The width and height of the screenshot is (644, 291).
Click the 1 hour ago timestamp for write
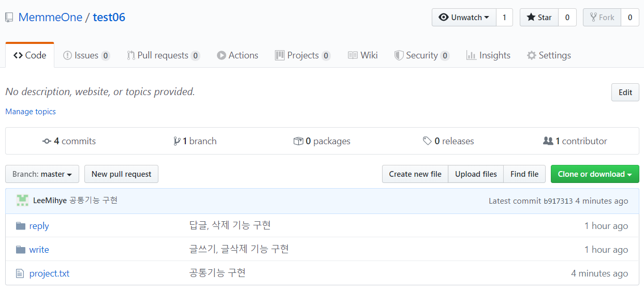(x=606, y=250)
